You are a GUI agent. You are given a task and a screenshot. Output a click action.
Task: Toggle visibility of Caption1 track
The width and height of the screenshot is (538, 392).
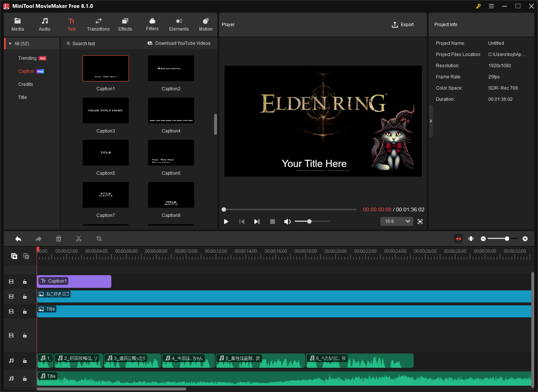coord(11,281)
